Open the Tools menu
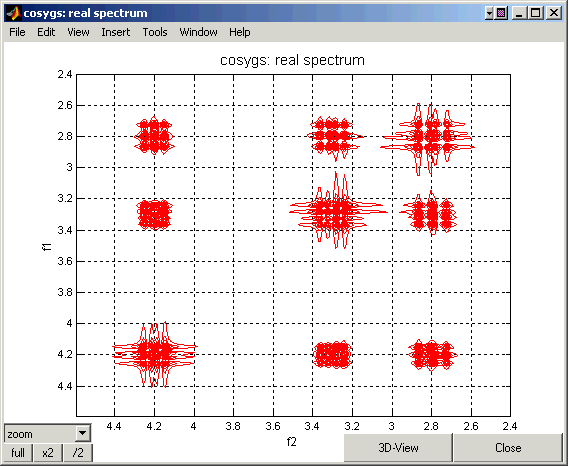This screenshot has width=568, height=466. pyautogui.click(x=155, y=32)
